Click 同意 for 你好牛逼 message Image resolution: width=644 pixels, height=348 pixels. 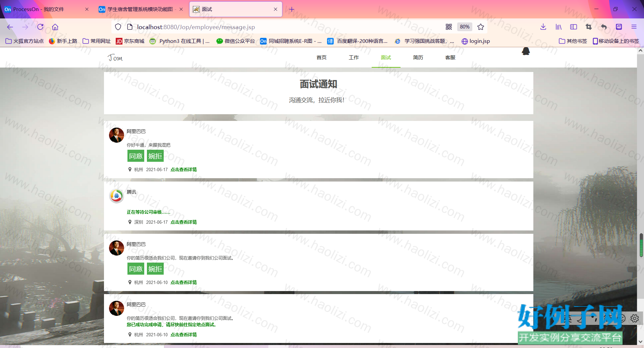[x=136, y=156]
